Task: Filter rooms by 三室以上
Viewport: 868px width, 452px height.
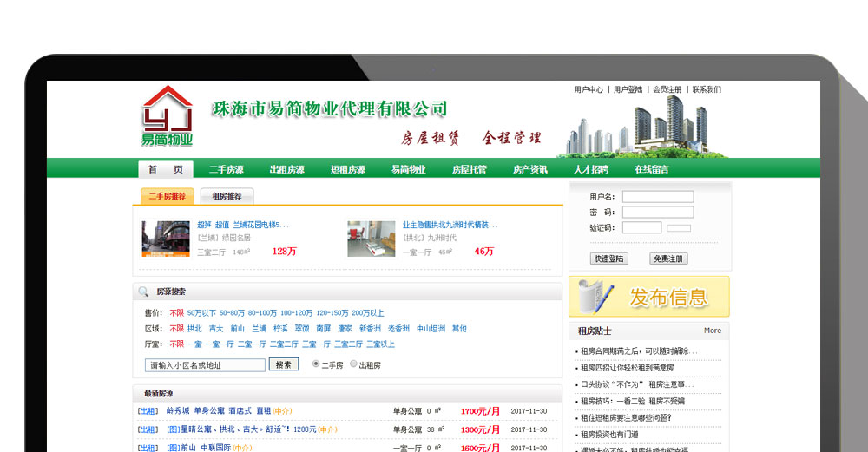Action: [380, 344]
